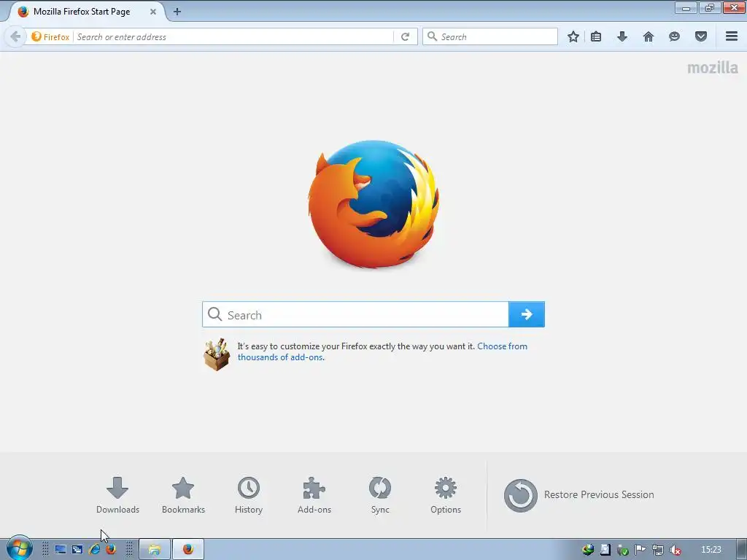Open Options from start page launcher

(x=446, y=495)
